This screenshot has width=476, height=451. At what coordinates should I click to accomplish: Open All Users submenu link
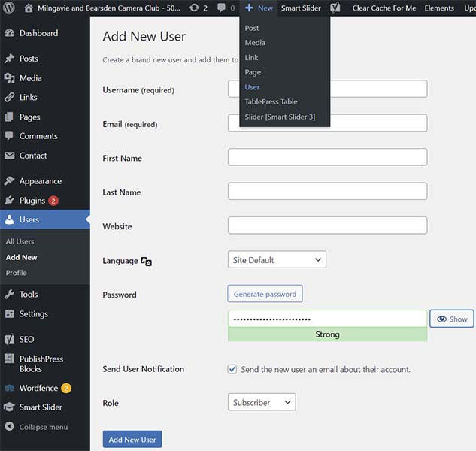click(20, 241)
